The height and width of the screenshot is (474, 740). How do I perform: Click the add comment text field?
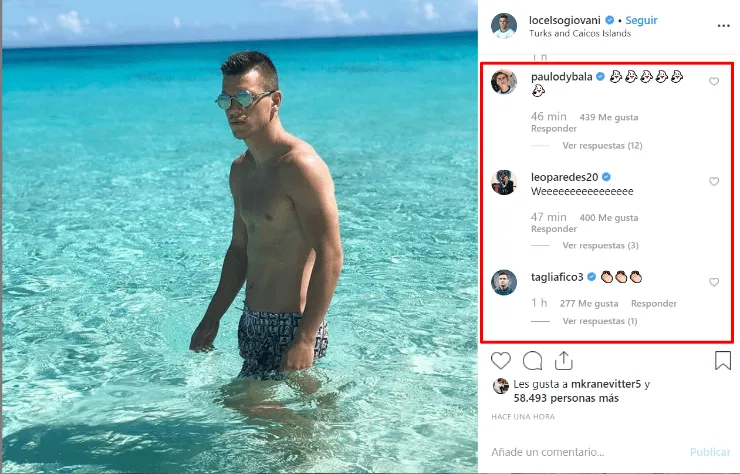coord(580,451)
